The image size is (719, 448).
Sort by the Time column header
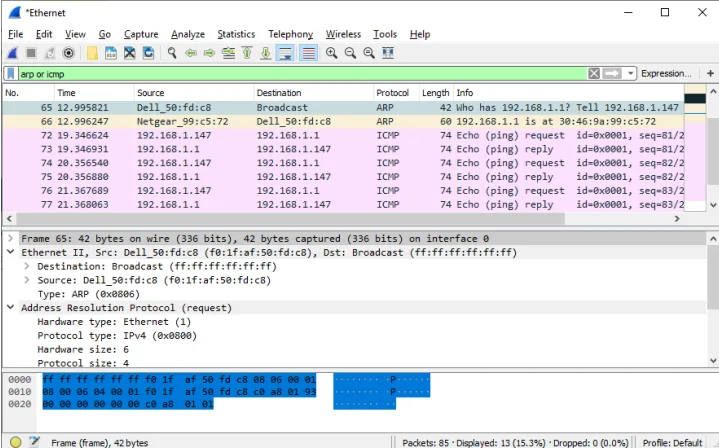pyautogui.click(x=94, y=93)
